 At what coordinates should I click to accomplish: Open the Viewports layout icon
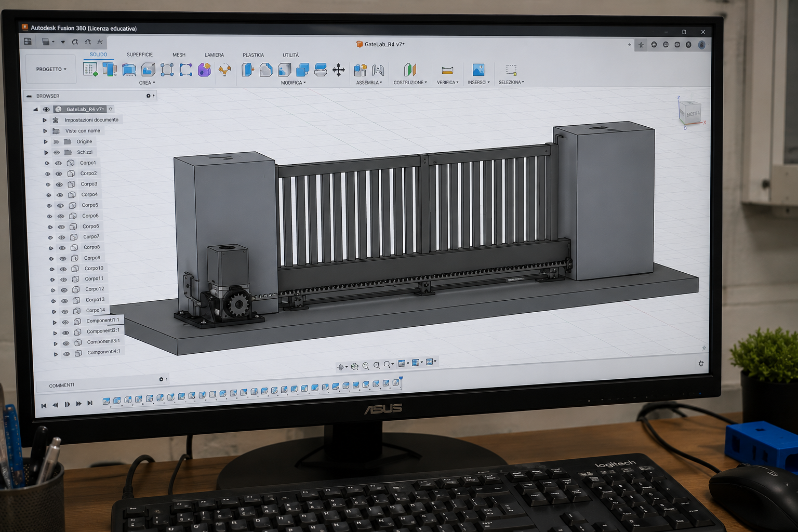tap(430, 362)
